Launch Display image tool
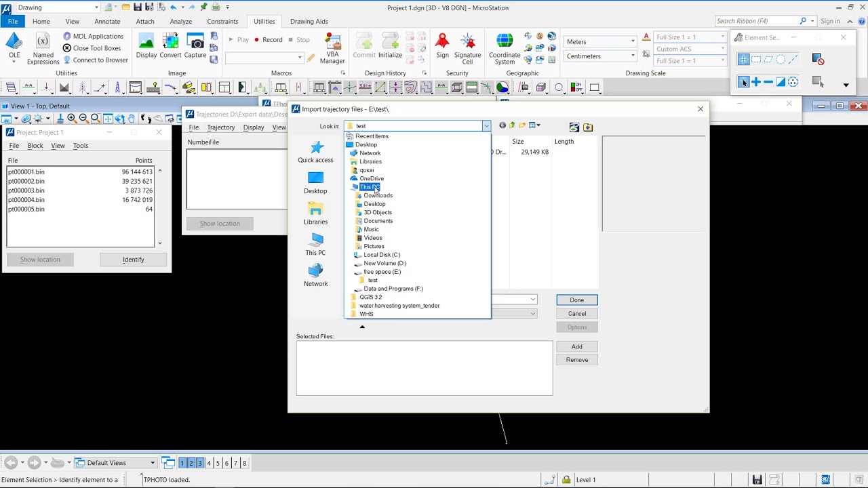868x488 pixels. pyautogui.click(x=146, y=46)
